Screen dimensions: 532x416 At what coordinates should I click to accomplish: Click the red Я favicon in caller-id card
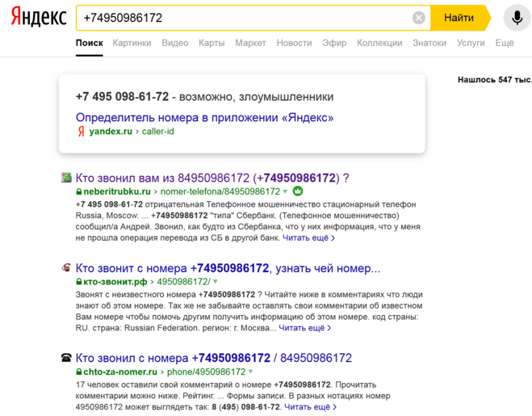point(81,132)
